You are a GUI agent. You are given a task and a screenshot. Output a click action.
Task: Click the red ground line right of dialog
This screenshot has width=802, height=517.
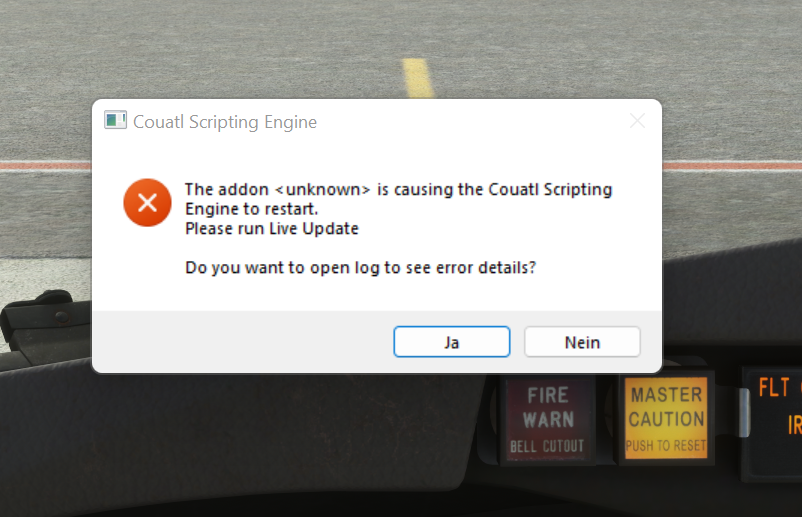click(x=732, y=165)
